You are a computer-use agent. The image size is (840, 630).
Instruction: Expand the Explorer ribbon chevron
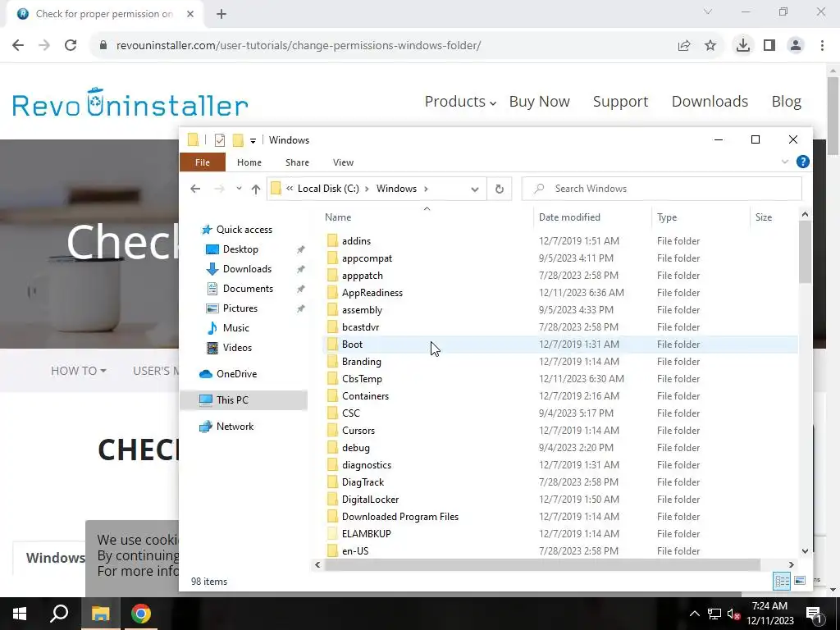[785, 162]
